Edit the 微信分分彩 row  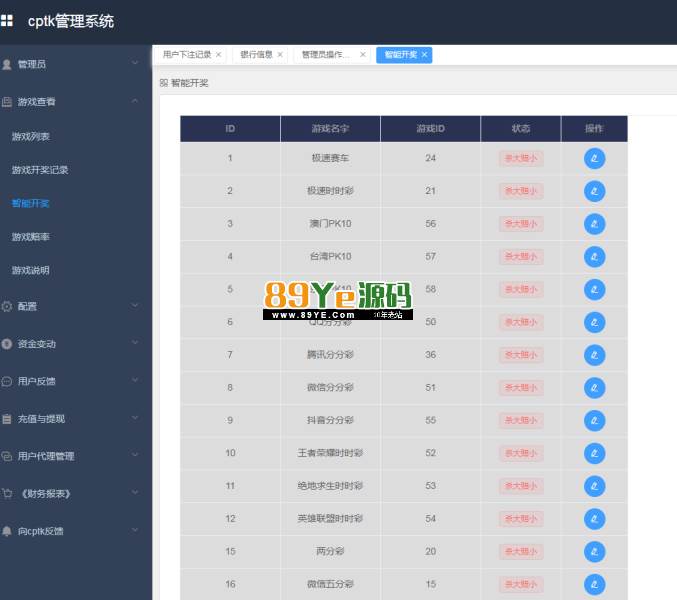[594, 388]
